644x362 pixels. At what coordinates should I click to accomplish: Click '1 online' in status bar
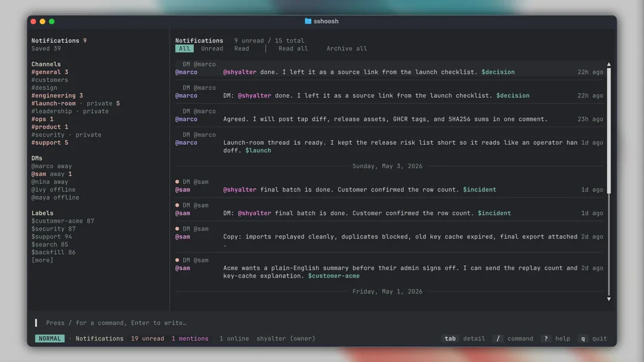pos(234,339)
